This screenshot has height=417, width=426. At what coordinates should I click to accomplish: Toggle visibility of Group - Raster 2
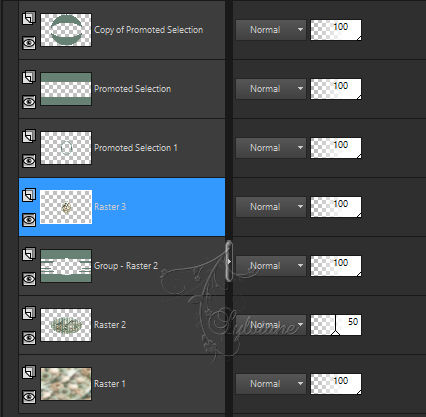[x=29, y=279]
